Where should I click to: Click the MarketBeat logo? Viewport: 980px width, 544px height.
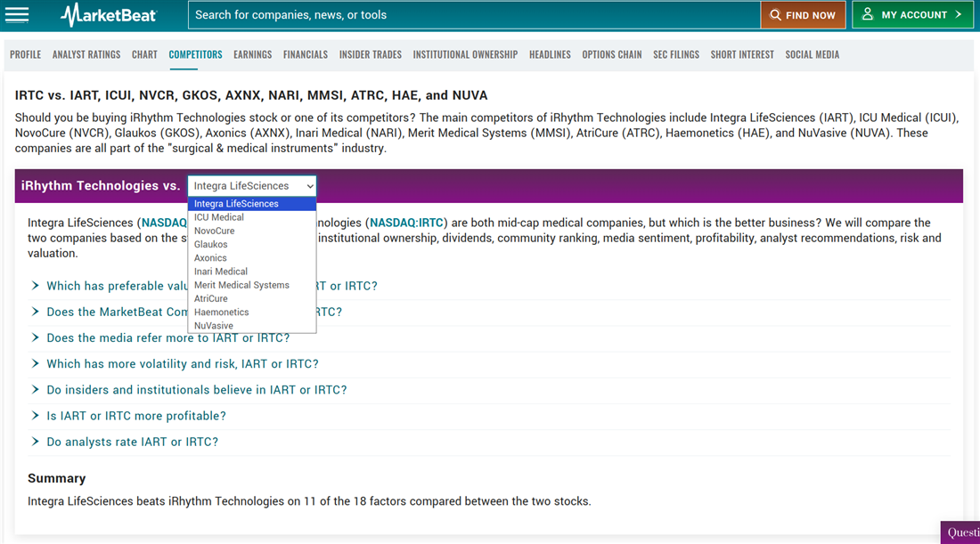coord(109,15)
